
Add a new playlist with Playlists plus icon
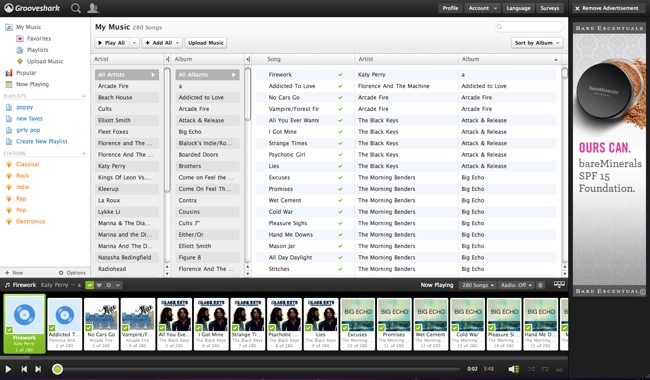84,96
